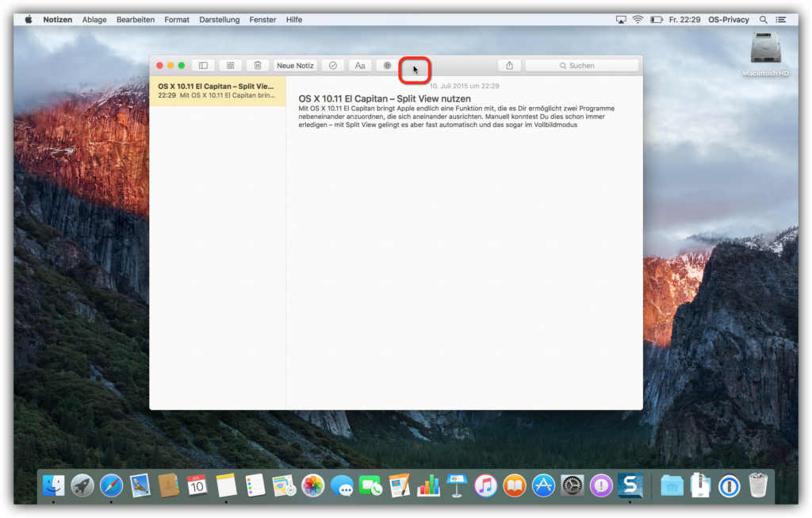
Task: Open Calendar icon showing 10
Action: click(x=197, y=486)
